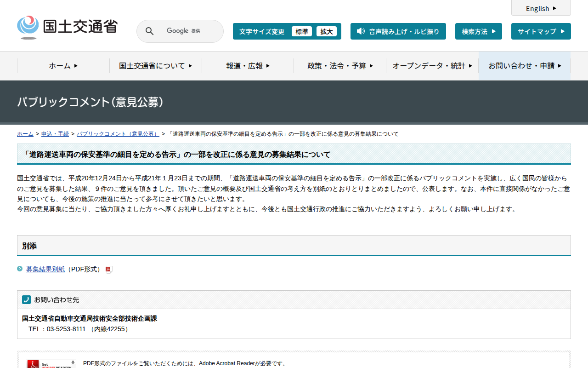Click the Get Adobe Reader badge
Image resolution: width=588 pixels, height=368 pixels.
(x=51, y=363)
